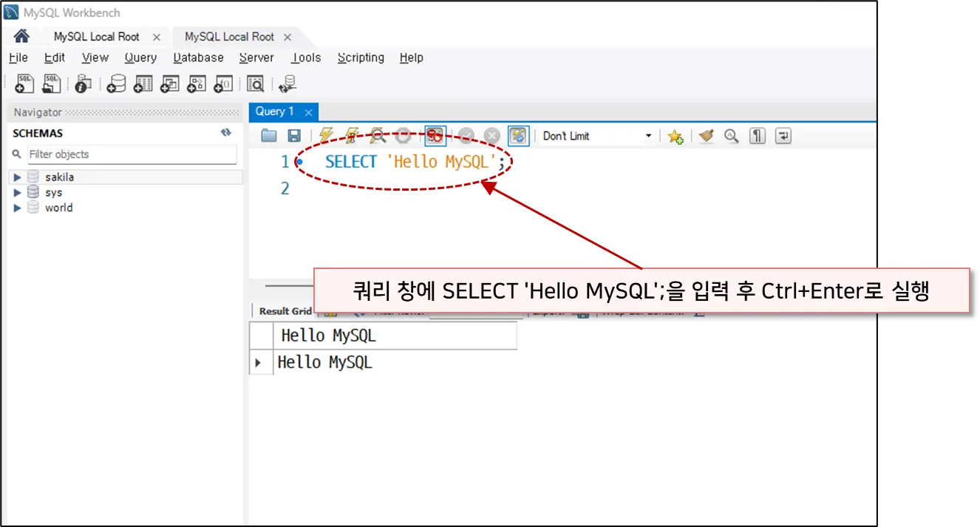
Task: Open the Database menu
Action: pos(198,58)
